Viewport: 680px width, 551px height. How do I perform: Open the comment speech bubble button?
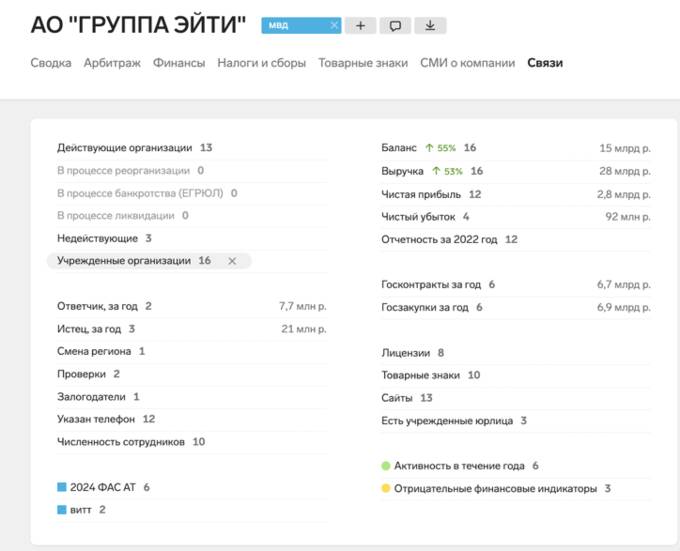(395, 26)
